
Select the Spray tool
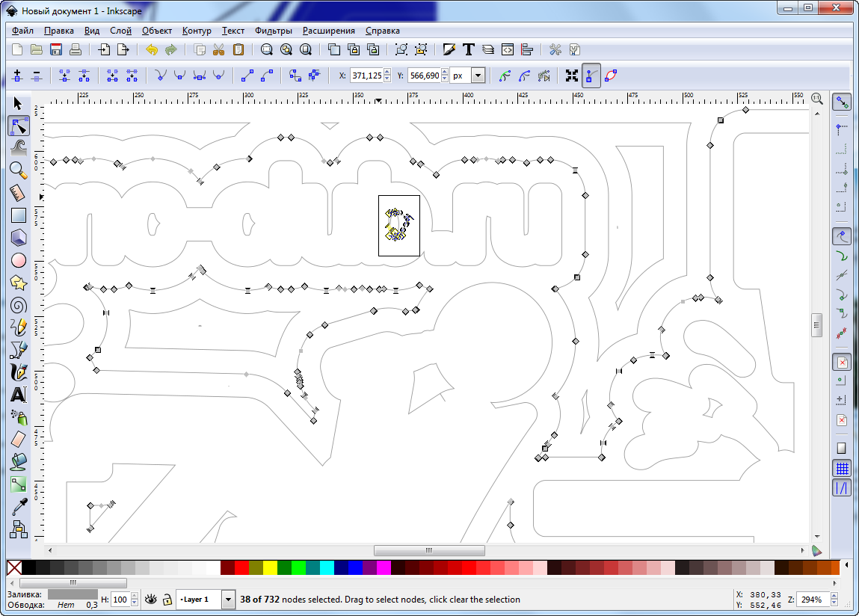coord(18,418)
